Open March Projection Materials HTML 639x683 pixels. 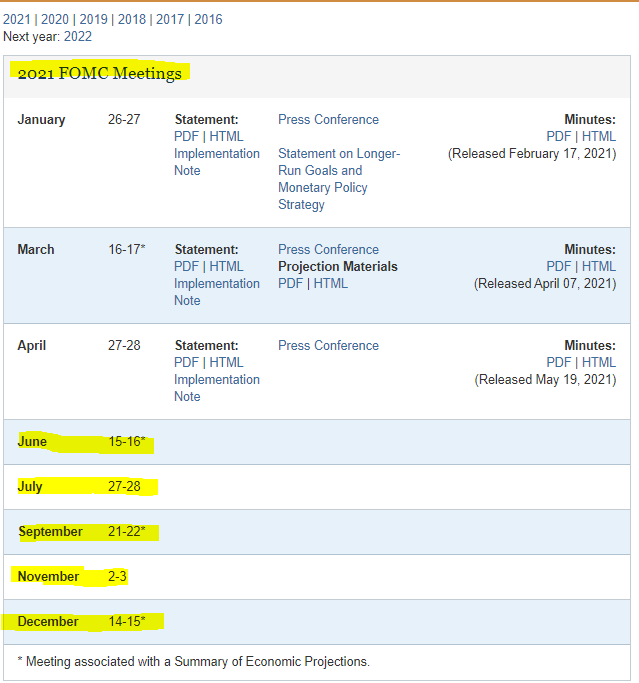click(331, 283)
